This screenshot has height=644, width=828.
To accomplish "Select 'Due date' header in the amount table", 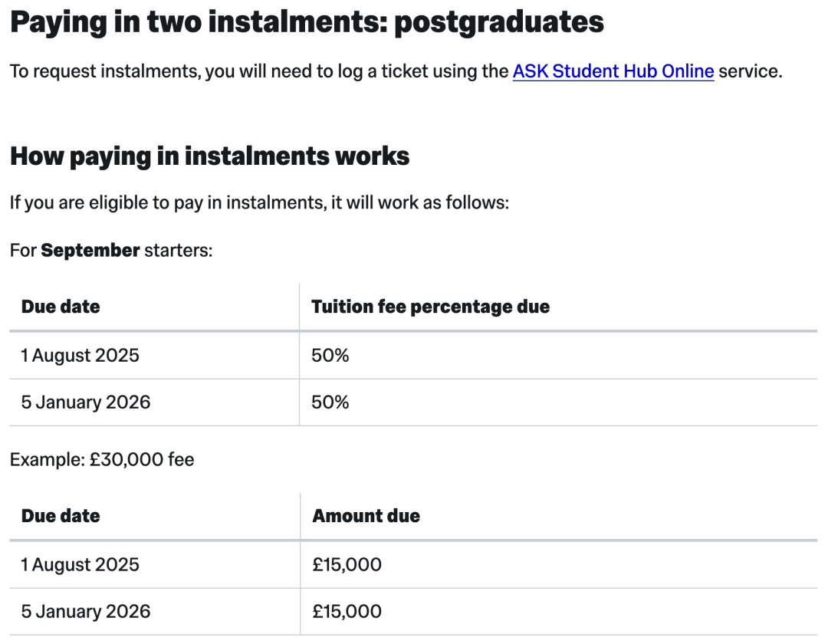I will coord(61,516).
